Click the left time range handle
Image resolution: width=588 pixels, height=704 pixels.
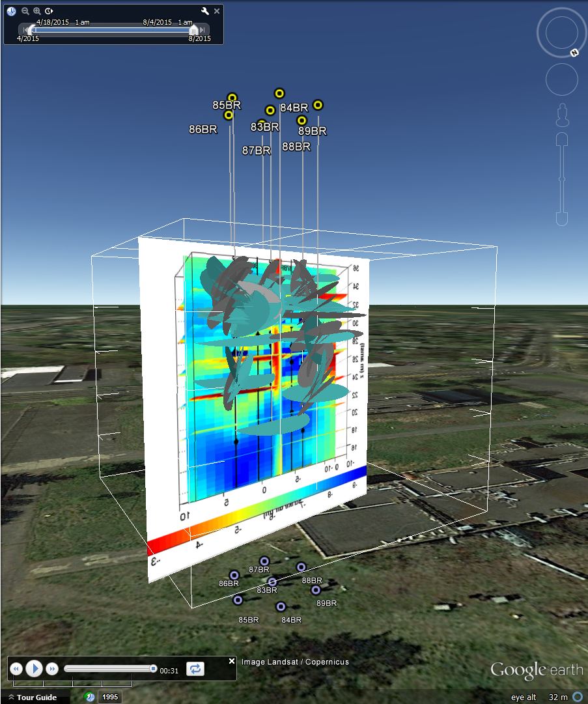click(31, 30)
